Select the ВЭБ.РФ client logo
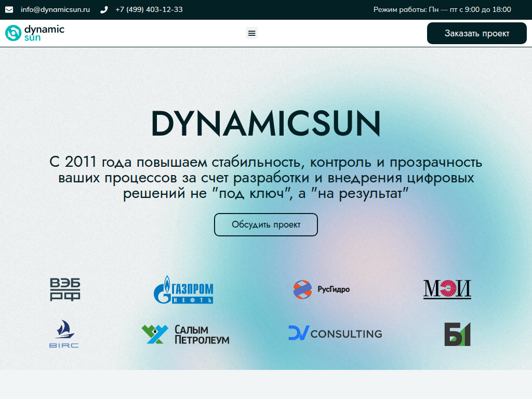 (x=64, y=289)
